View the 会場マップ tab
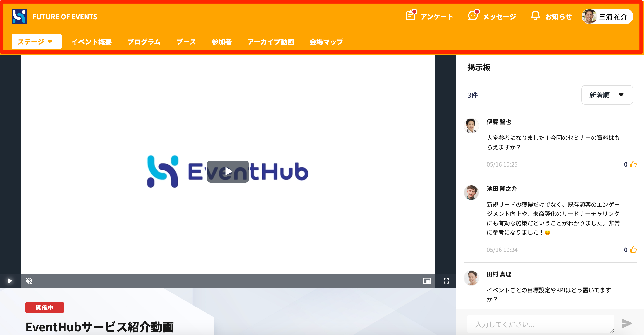 pyautogui.click(x=326, y=42)
